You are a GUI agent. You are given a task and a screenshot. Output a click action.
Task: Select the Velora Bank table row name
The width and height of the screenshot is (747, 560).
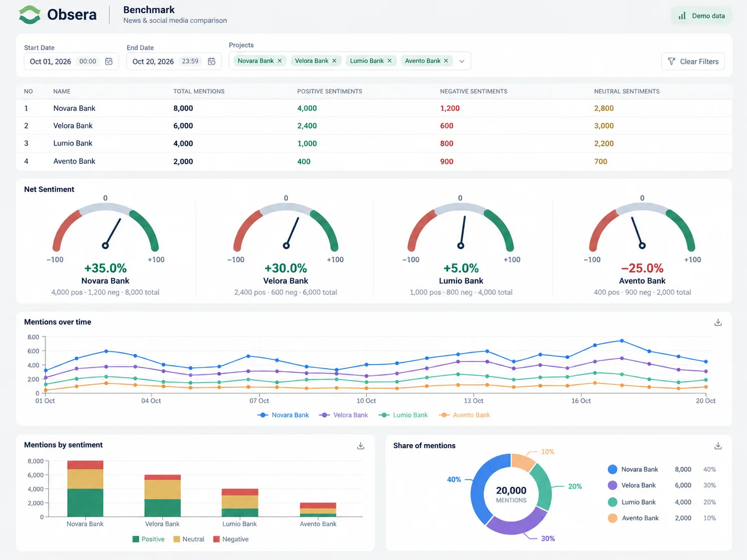tap(73, 126)
